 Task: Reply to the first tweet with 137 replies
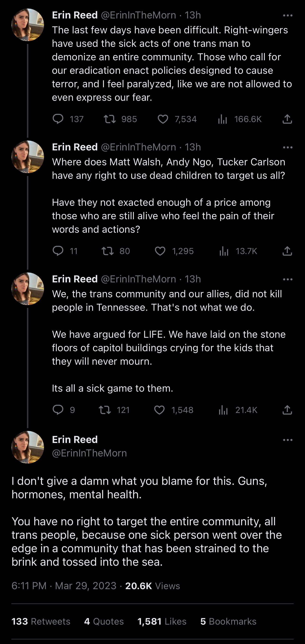(58, 119)
